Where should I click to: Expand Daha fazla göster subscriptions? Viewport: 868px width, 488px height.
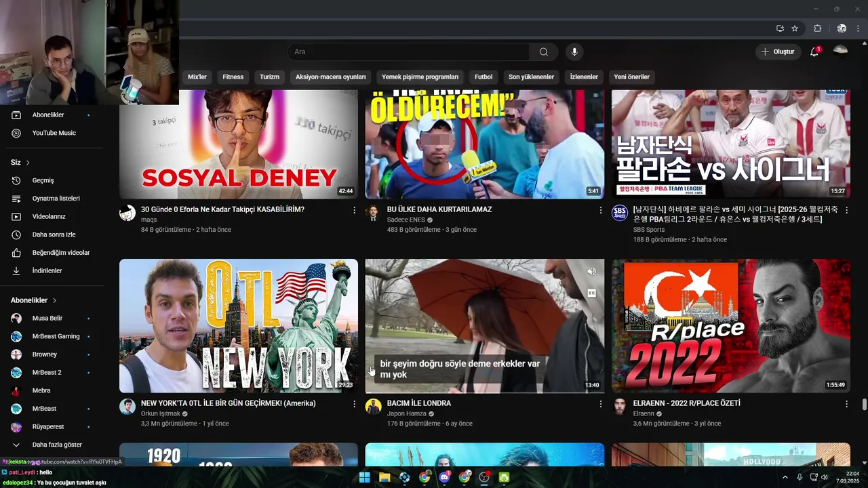pyautogui.click(x=51, y=445)
